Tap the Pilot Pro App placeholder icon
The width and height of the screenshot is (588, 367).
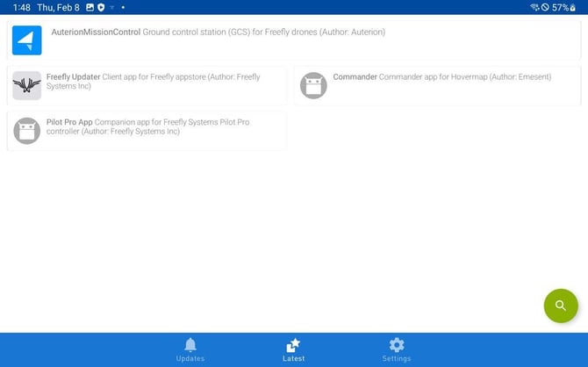click(x=26, y=131)
